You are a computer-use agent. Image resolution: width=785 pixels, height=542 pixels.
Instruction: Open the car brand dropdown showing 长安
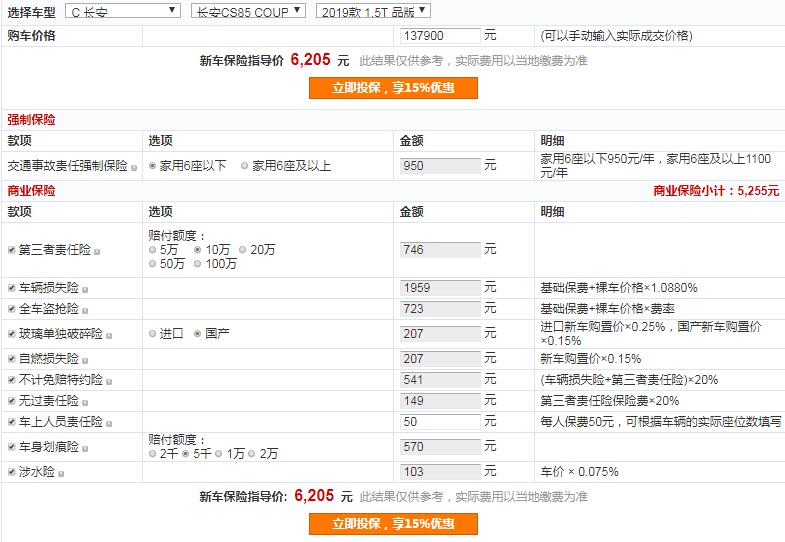(123, 11)
